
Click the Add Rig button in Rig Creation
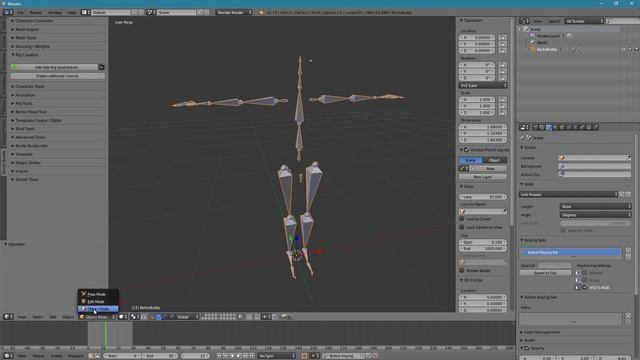pyautogui.click(x=56, y=67)
